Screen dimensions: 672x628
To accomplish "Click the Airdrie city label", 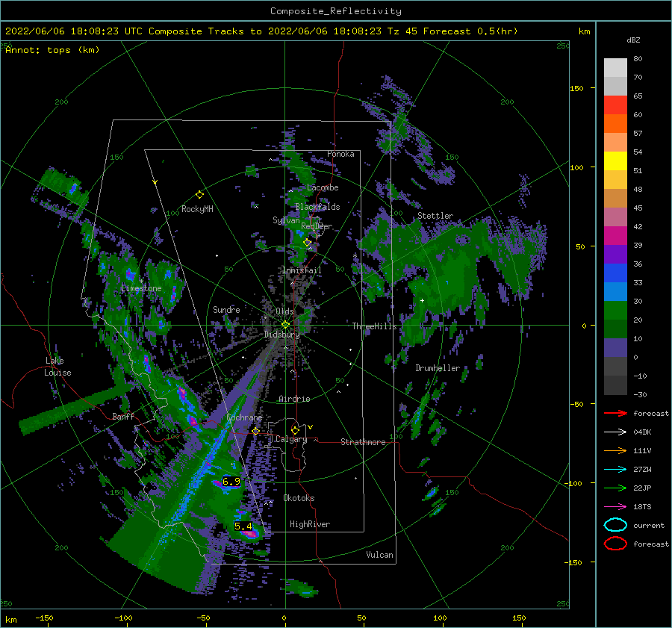I will pyautogui.click(x=294, y=399).
